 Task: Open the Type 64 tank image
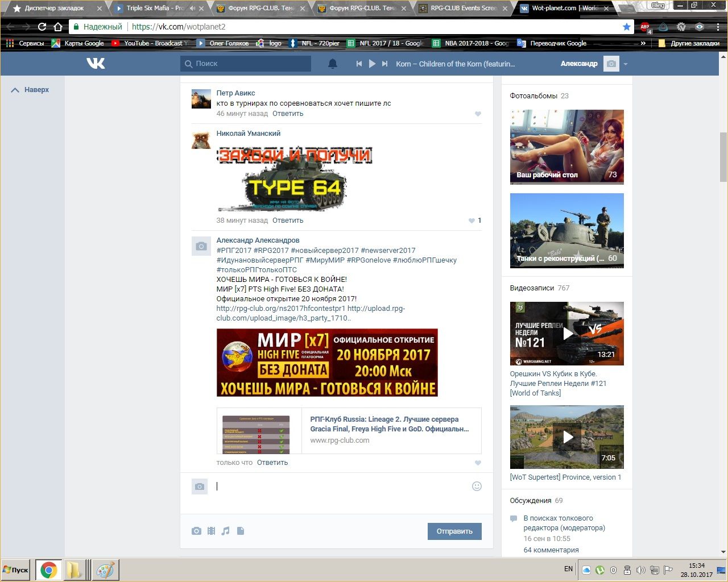[x=295, y=178]
